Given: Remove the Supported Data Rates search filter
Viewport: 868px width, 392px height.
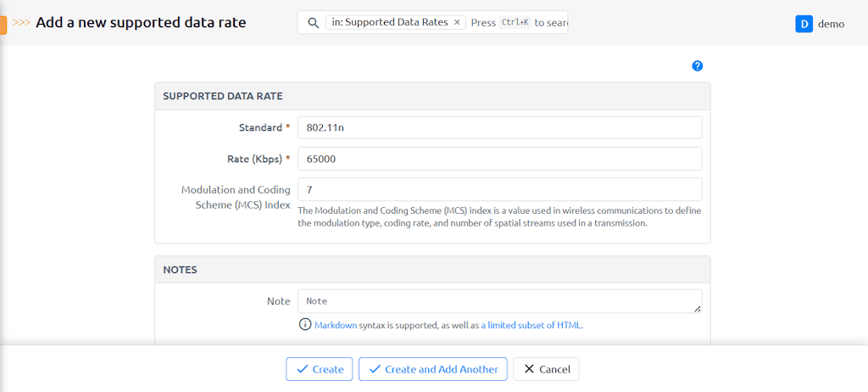Looking at the screenshot, I should point(457,23).
